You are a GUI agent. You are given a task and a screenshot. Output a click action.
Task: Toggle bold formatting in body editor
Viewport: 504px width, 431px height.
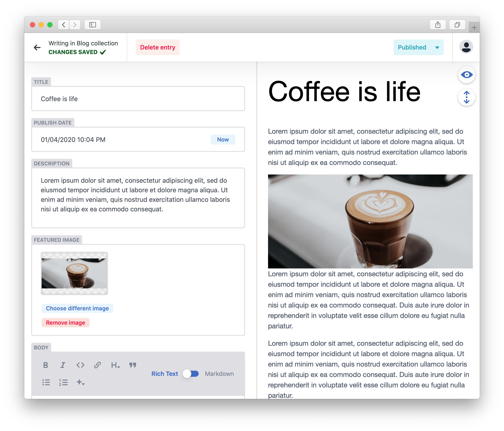tap(46, 365)
